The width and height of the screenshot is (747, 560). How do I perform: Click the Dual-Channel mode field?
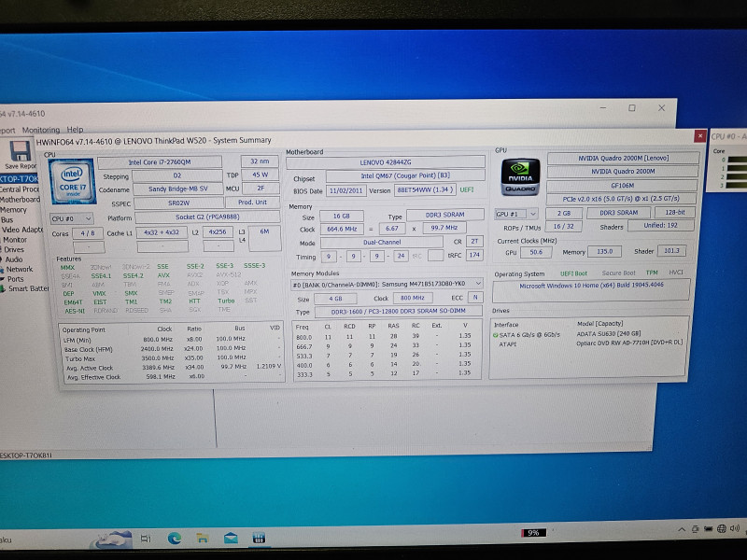[382, 242]
